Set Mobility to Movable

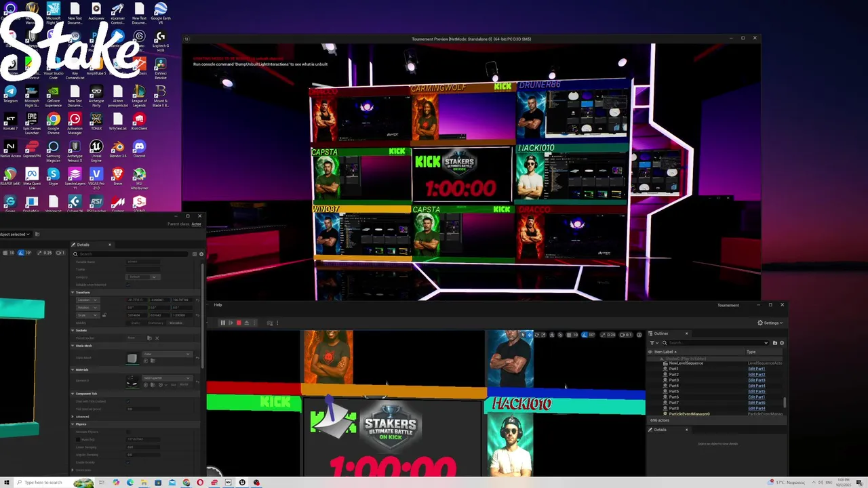tap(176, 323)
